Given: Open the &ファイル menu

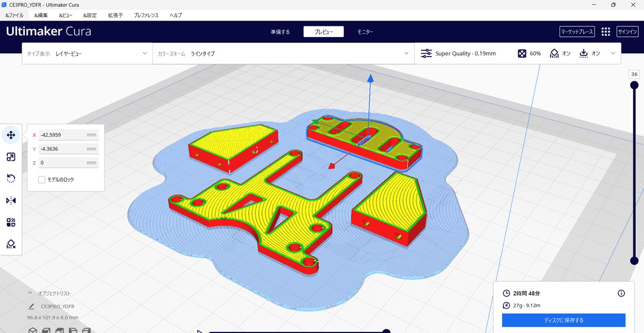Looking at the screenshot, I should tap(14, 15).
